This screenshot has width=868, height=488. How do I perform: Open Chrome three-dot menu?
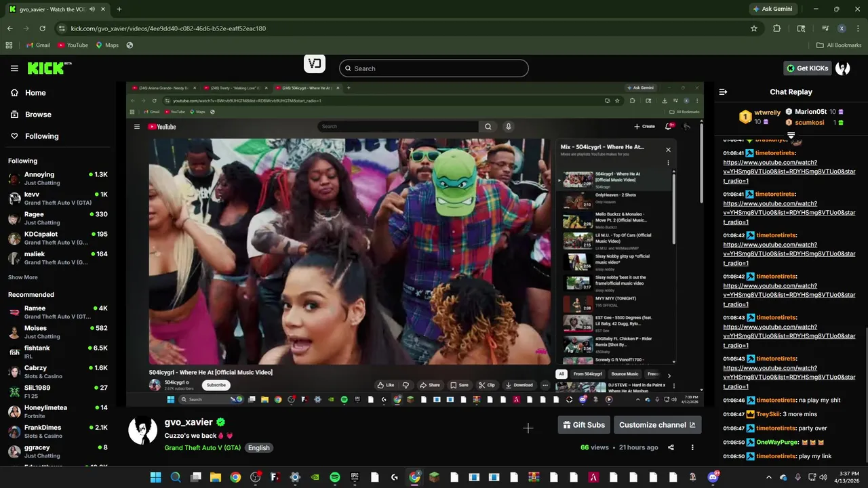(x=857, y=28)
